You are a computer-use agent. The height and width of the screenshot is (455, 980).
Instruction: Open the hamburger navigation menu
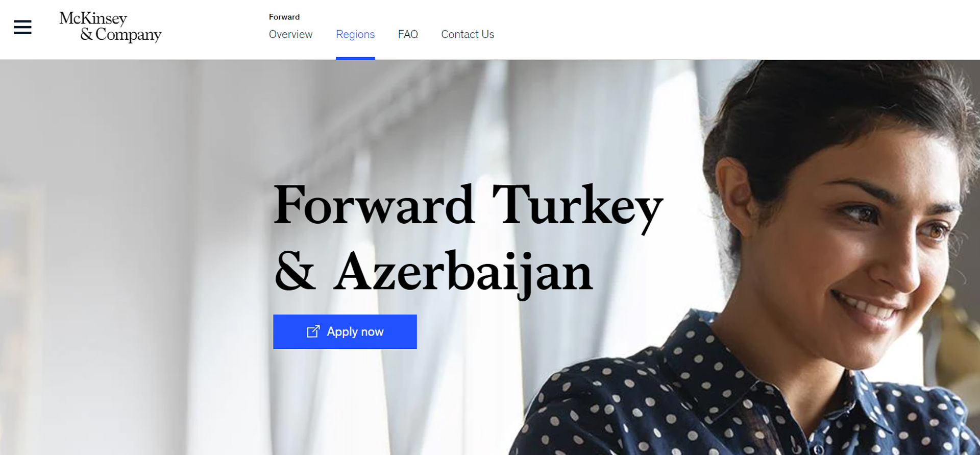22,27
